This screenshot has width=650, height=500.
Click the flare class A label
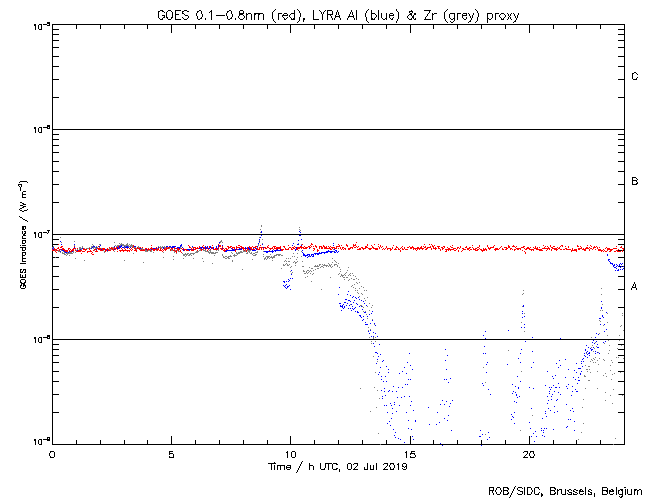(x=635, y=287)
